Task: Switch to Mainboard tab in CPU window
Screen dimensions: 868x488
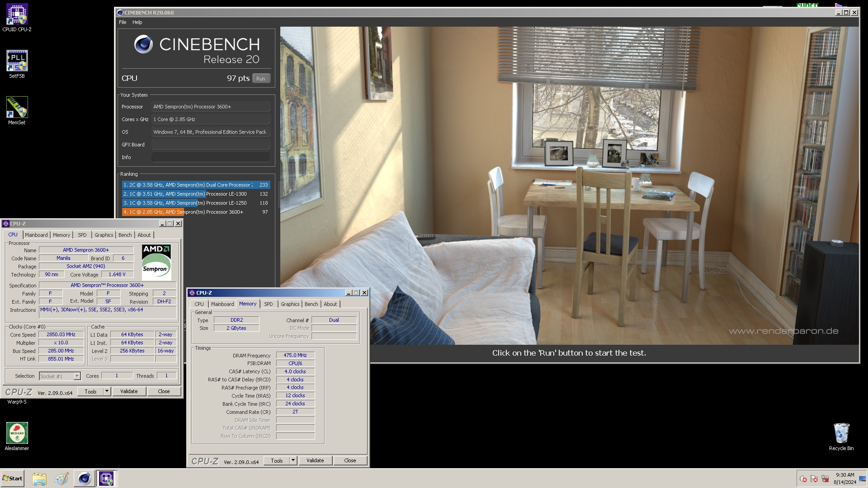Action: pyautogui.click(x=36, y=235)
